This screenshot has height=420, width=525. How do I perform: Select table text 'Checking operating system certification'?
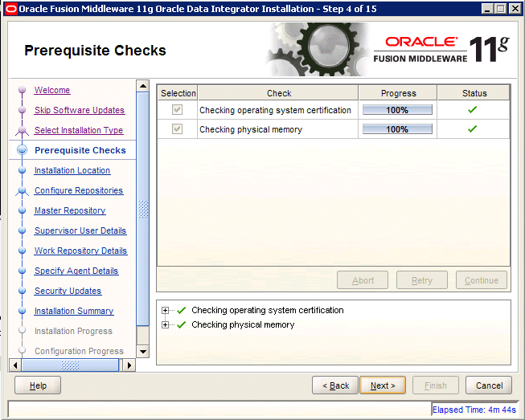(x=275, y=110)
